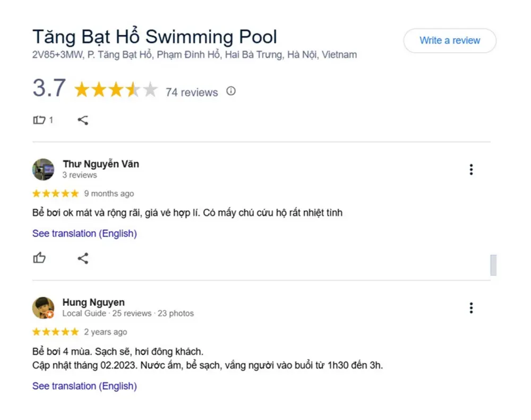Click the thumbs-up icon under the rating
The height and width of the screenshot is (420, 531).
coord(39,120)
